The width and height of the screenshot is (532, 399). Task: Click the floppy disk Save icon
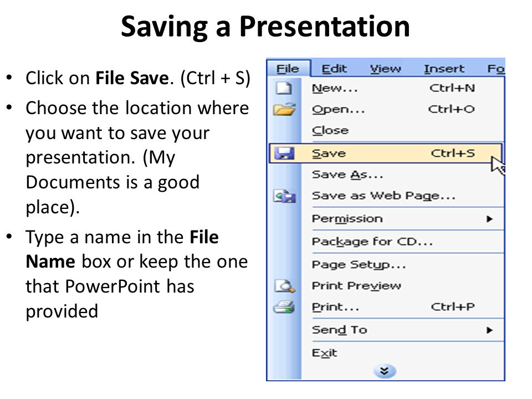click(284, 154)
